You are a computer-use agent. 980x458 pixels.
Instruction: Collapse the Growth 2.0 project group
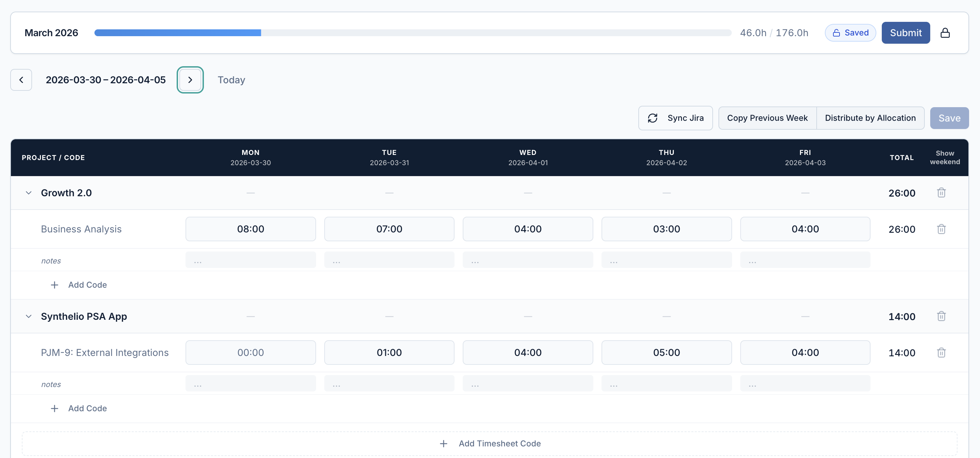tap(29, 192)
